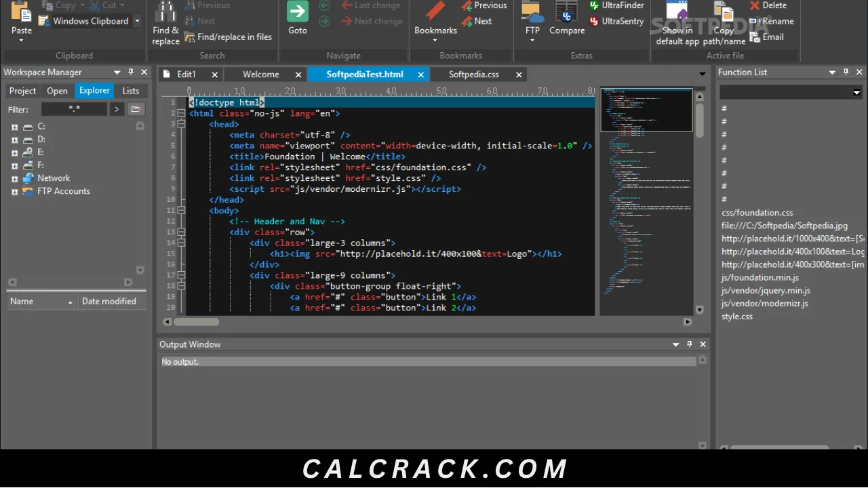Viewport: 868px width, 488px height.
Task: Email the active file
Action: pyautogui.click(x=767, y=37)
